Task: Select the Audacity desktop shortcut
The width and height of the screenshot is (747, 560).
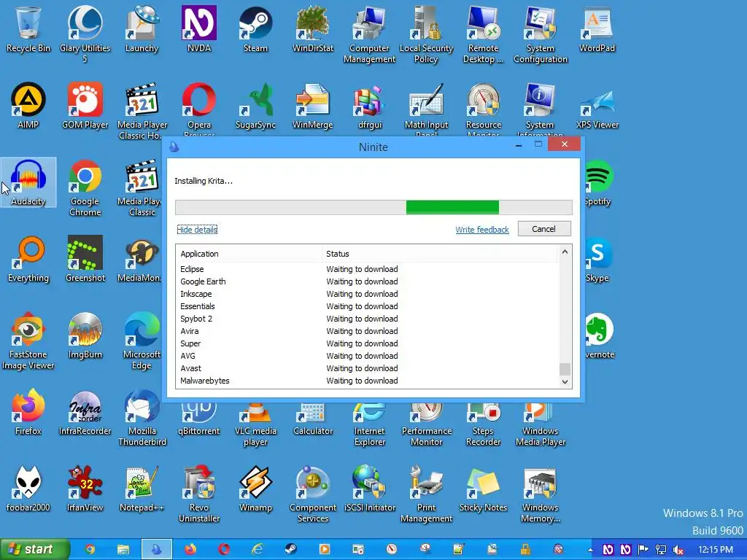Action: click(28, 182)
